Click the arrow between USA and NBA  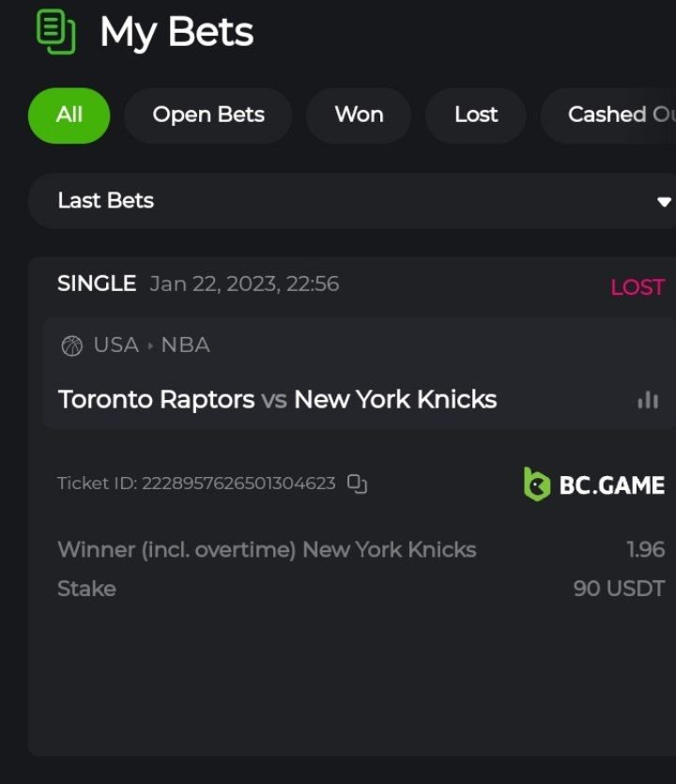tap(150, 346)
